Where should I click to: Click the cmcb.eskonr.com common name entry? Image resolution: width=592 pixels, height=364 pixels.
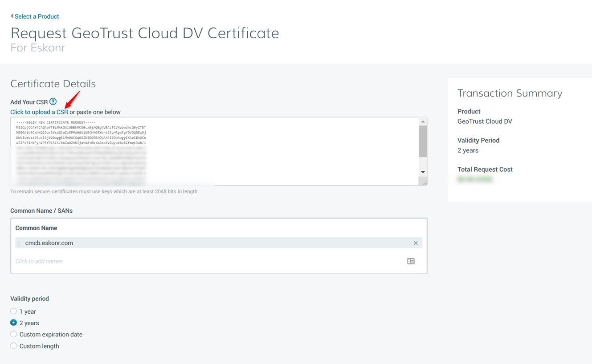(x=49, y=243)
